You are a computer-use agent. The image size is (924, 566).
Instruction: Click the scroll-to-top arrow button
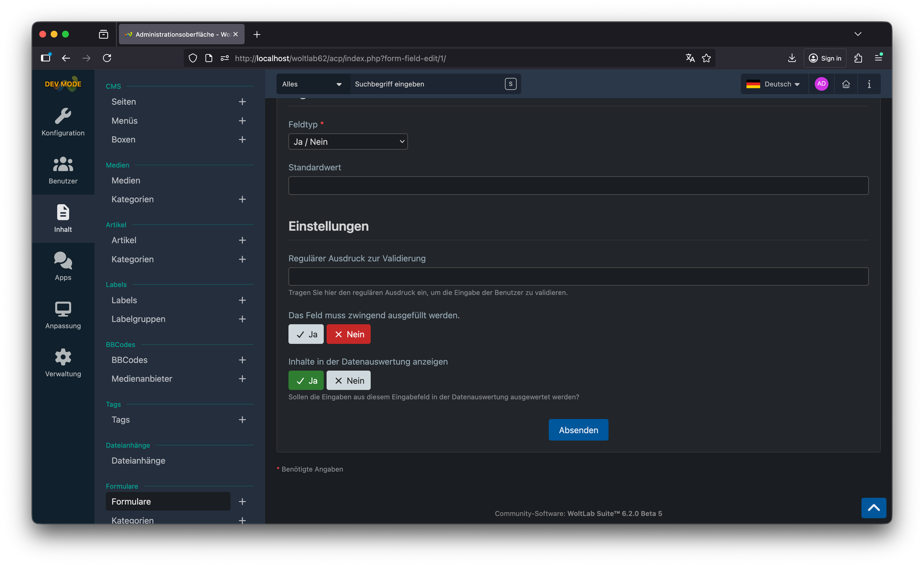click(x=873, y=508)
